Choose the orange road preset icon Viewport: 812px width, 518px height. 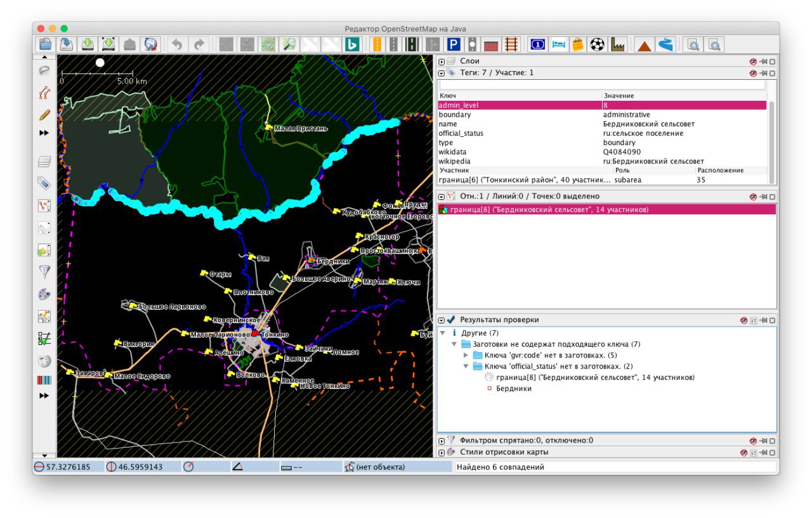pos(377,44)
